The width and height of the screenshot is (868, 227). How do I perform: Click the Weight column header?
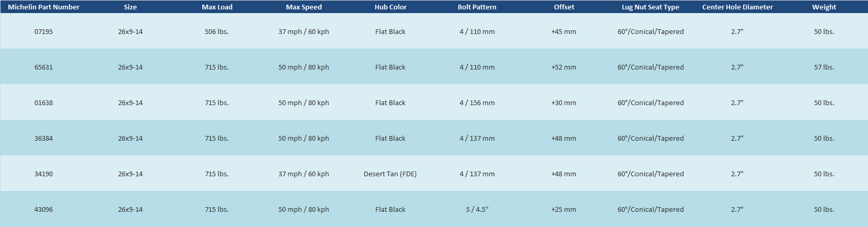(x=824, y=7)
